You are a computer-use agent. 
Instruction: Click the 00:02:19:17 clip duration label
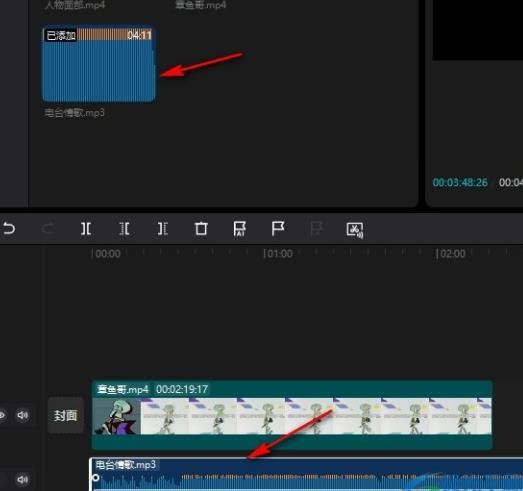point(182,389)
